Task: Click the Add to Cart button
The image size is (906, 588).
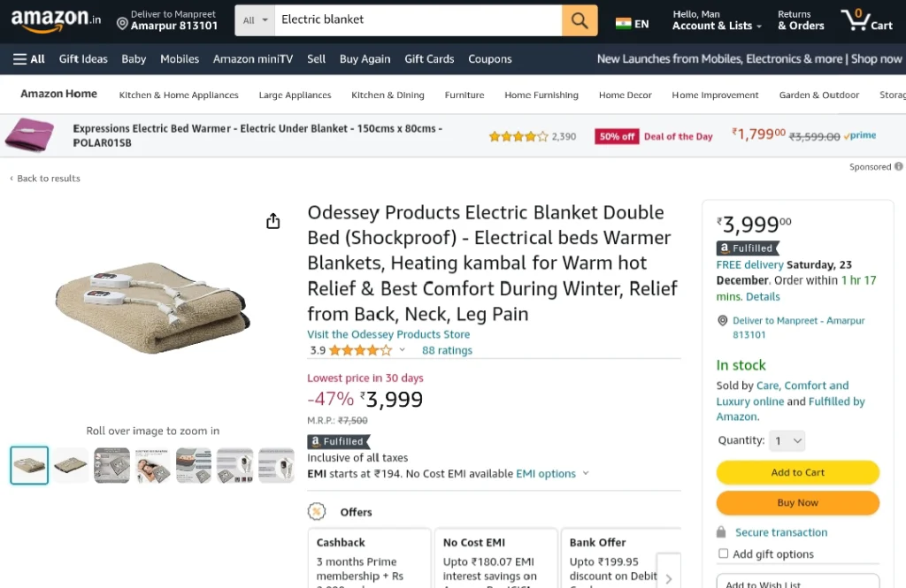Action: [x=797, y=472]
